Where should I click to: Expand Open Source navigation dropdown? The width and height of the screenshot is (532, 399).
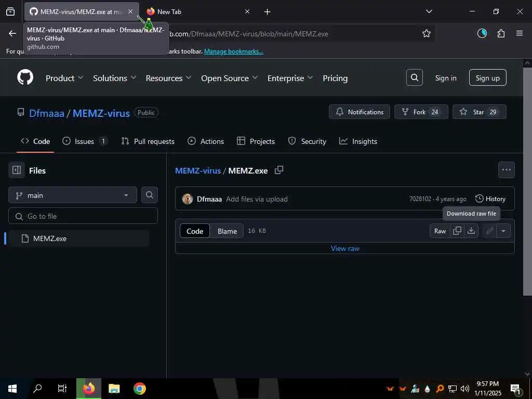click(x=229, y=78)
